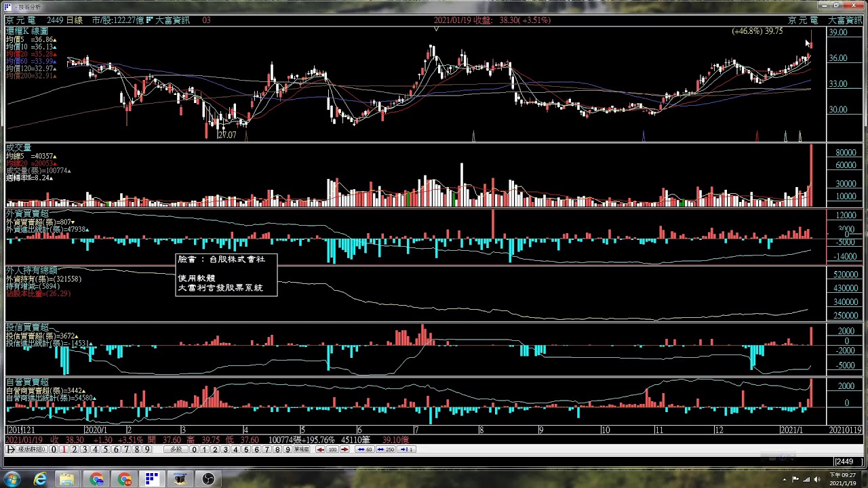Click the 多股 multi-stock button
The width and height of the screenshot is (868, 488).
(x=176, y=449)
